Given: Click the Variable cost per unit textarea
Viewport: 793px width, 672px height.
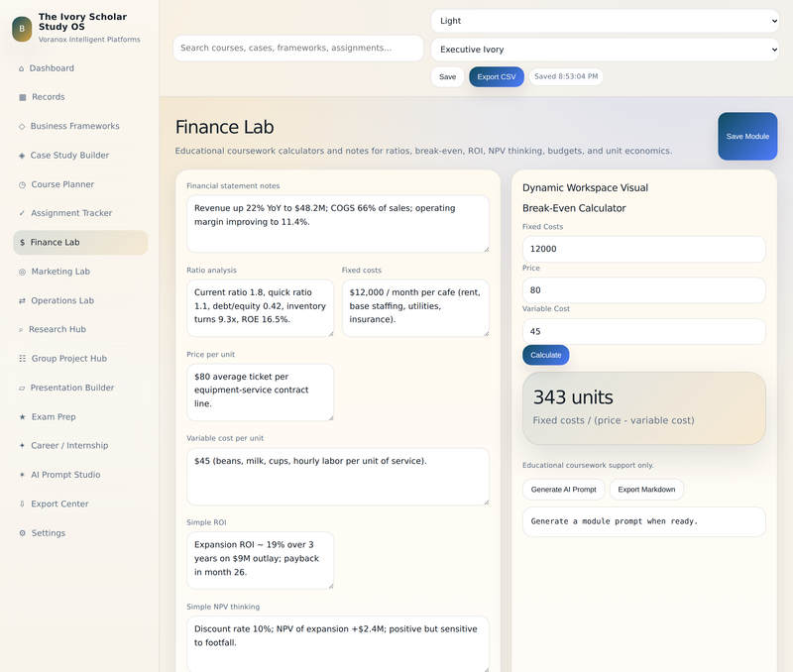Looking at the screenshot, I should coord(338,477).
